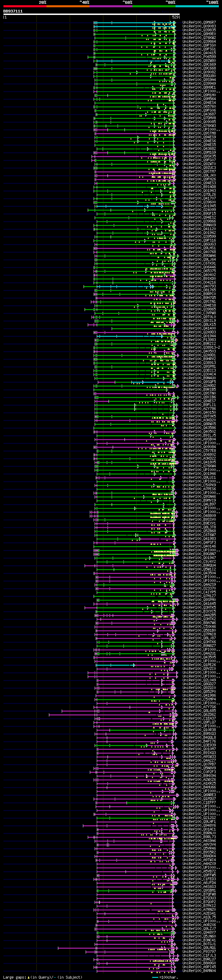Open hit UniRef100_Q39864

199,41
